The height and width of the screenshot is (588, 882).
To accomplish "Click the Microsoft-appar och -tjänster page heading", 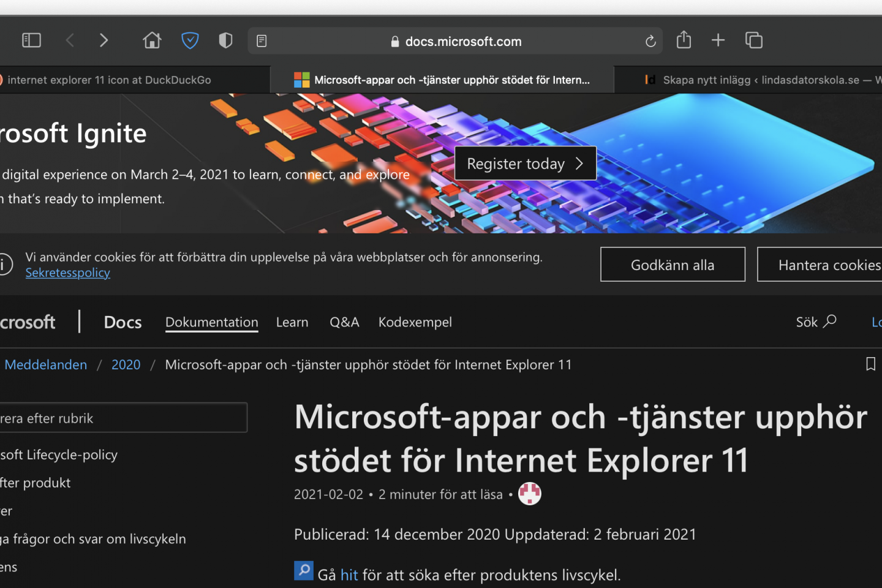I will pos(581,439).
